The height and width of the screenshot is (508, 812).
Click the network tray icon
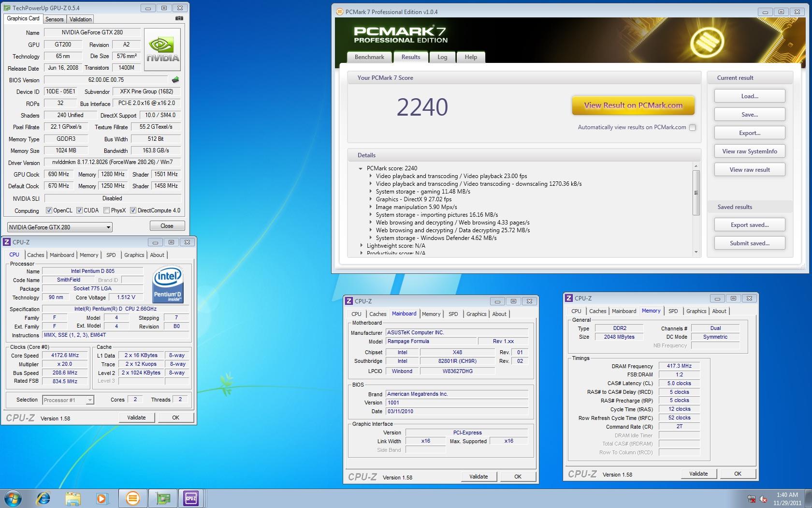tap(752, 499)
